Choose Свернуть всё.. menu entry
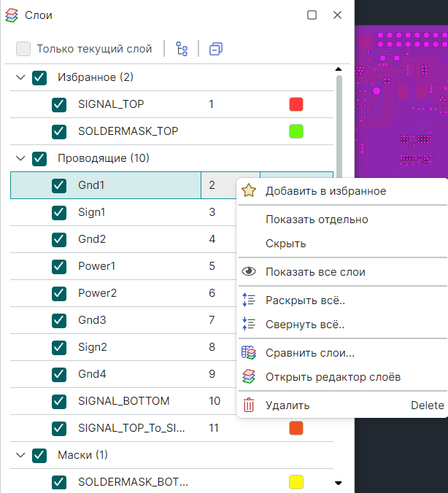 point(342,324)
